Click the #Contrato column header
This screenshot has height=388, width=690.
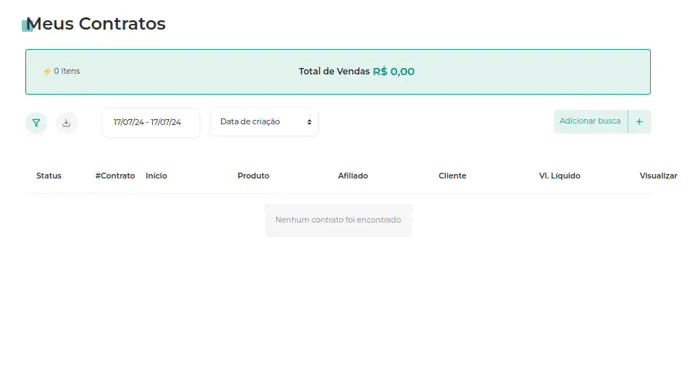(x=115, y=176)
